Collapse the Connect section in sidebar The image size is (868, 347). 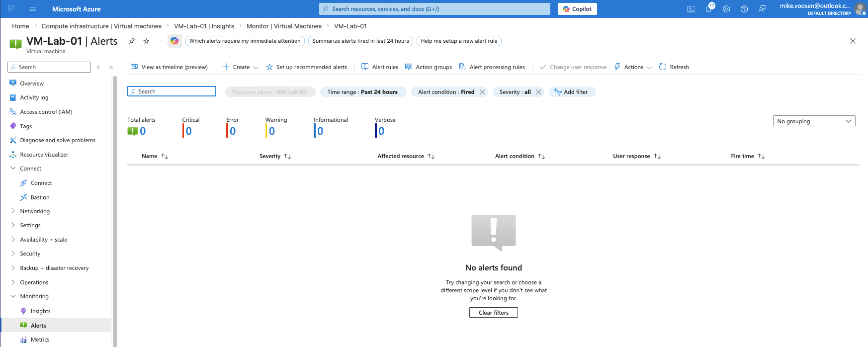13,169
